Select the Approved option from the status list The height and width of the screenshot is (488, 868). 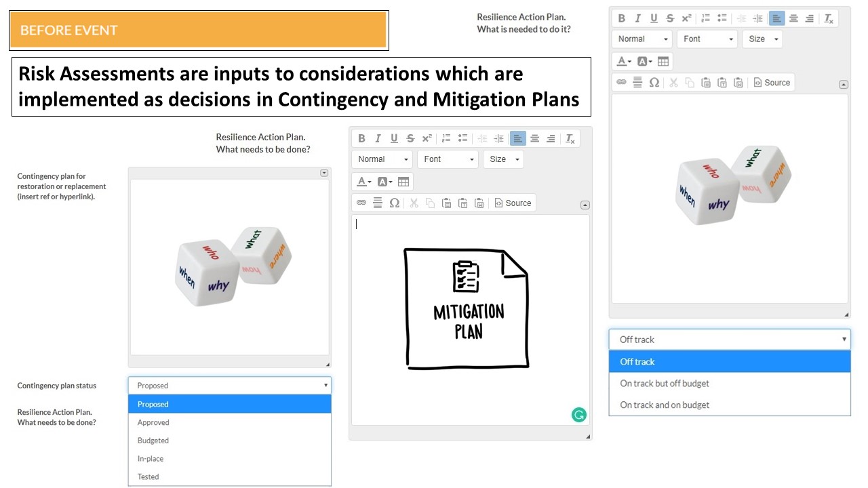[153, 422]
